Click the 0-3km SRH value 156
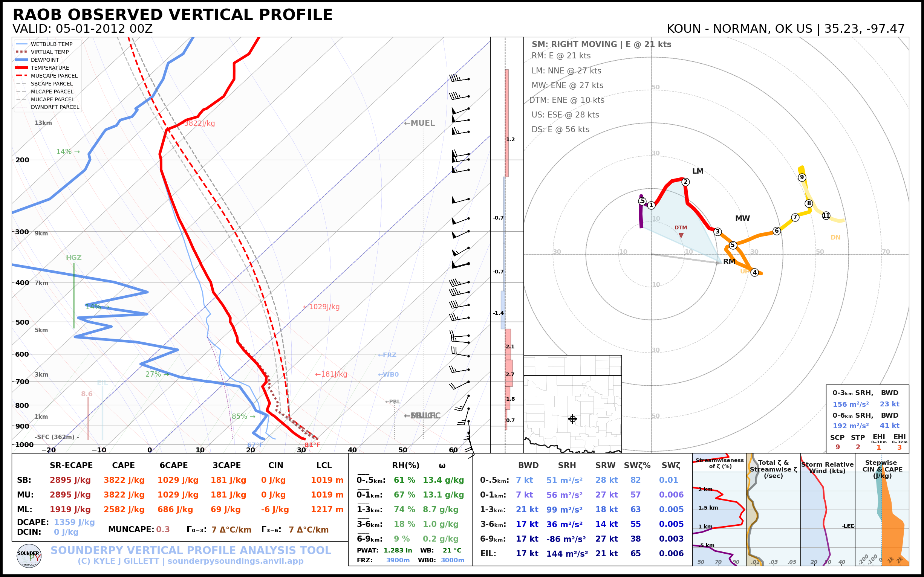 [x=850, y=404]
